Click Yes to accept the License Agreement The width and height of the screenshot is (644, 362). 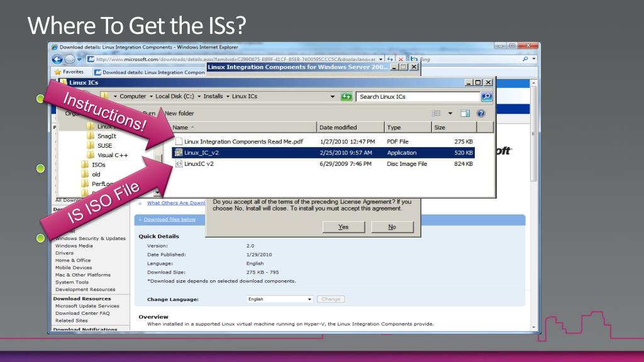pos(343,227)
